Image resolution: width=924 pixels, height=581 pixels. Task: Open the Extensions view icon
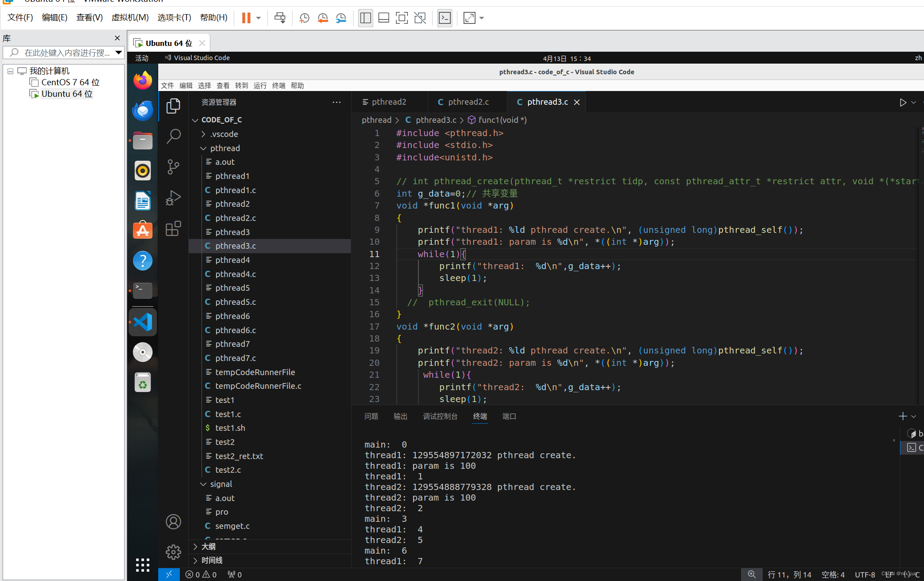(x=173, y=228)
